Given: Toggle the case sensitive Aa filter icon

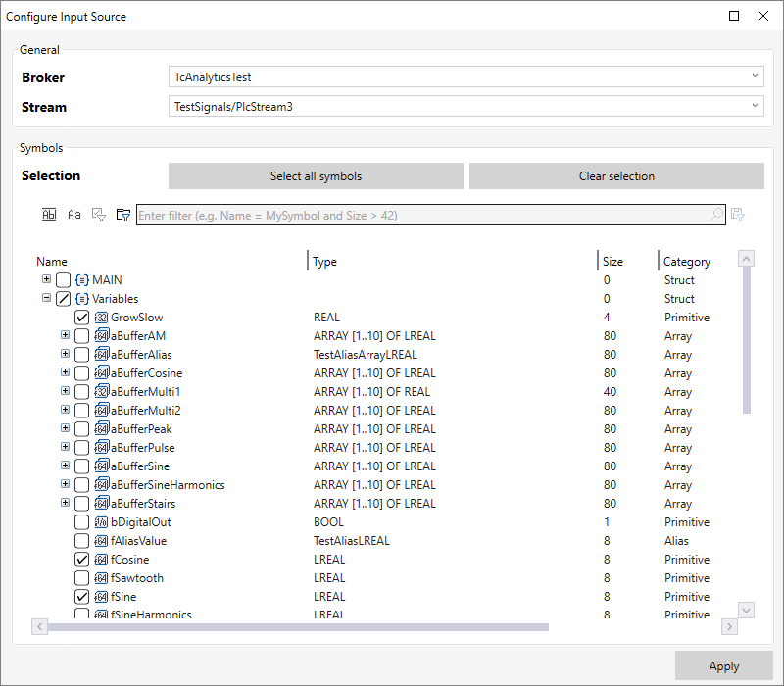Looking at the screenshot, I should [x=74, y=215].
